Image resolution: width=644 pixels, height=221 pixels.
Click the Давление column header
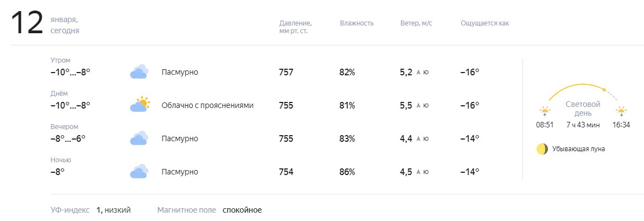295,27
